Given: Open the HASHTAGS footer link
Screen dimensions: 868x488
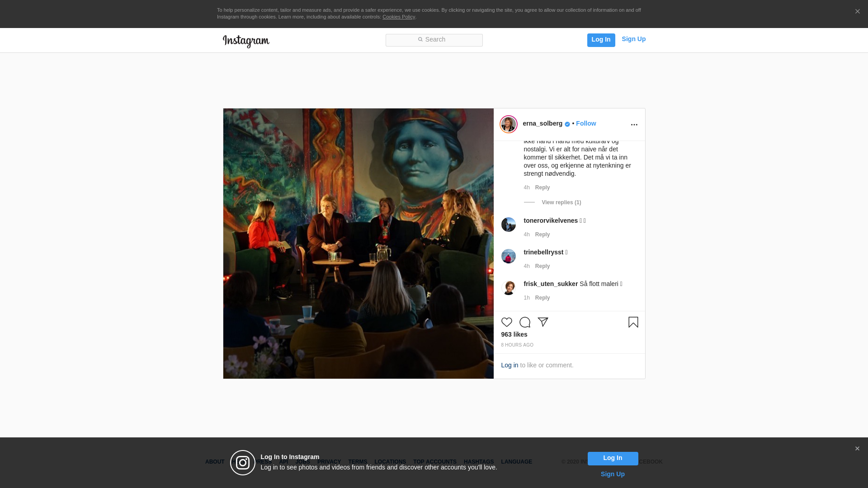Looking at the screenshot, I should [x=478, y=462].
